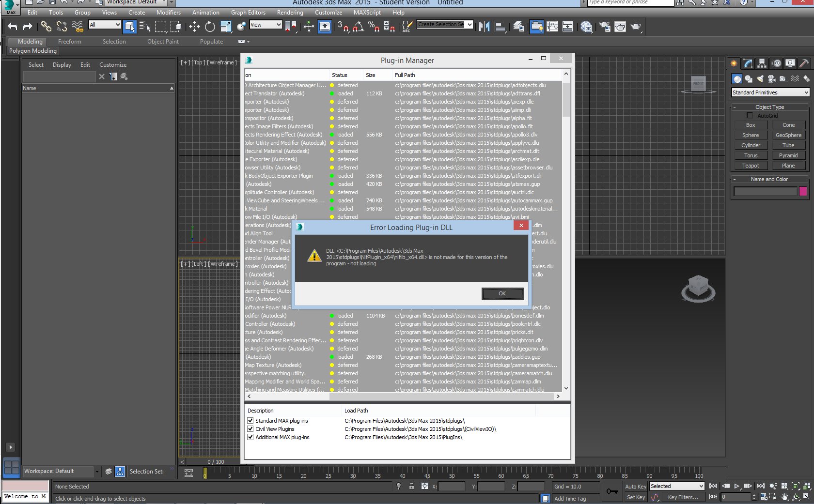Open the Reference Coordinate System View dropdown
This screenshot has width=814, height=504.
266,25
